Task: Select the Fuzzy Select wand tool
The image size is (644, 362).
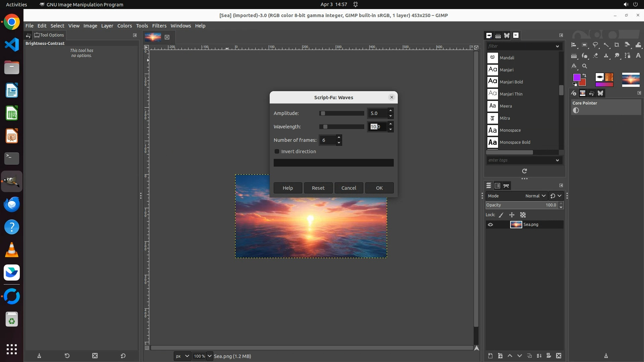Action: (x=606, y=45)
